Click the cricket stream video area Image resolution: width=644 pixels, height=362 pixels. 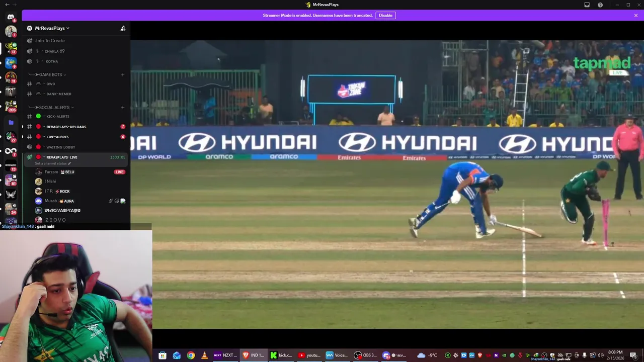[x=387, y=185]
